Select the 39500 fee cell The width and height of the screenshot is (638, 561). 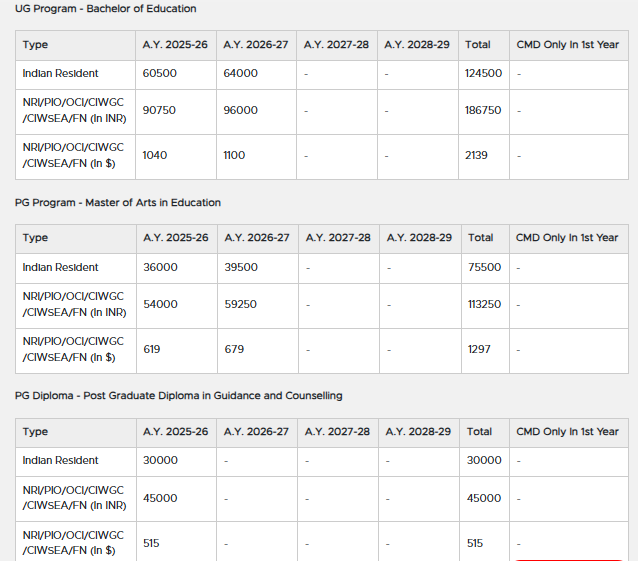[x=242, y=268]
